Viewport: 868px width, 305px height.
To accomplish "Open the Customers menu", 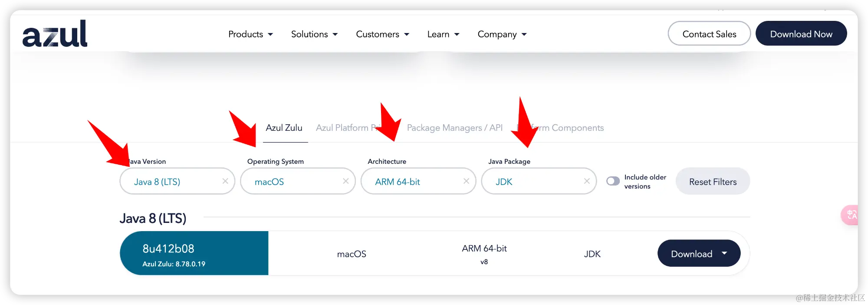I will tap(382, 34).
